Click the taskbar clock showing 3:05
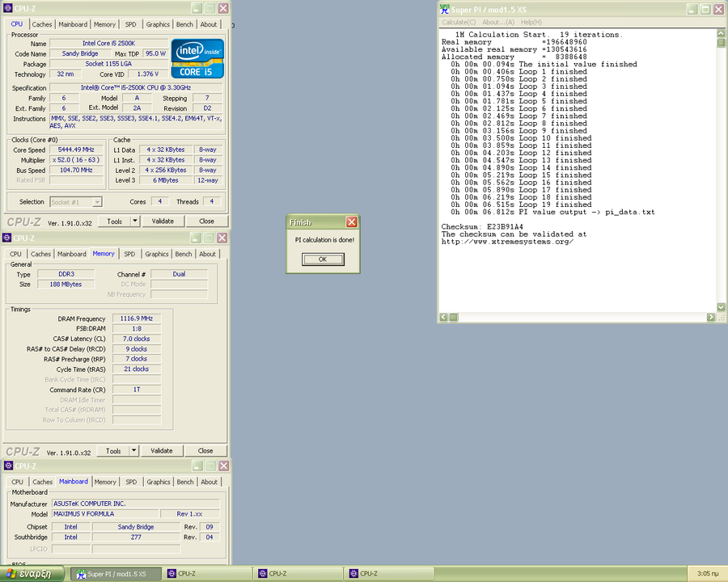 click(x=708, y=574)
